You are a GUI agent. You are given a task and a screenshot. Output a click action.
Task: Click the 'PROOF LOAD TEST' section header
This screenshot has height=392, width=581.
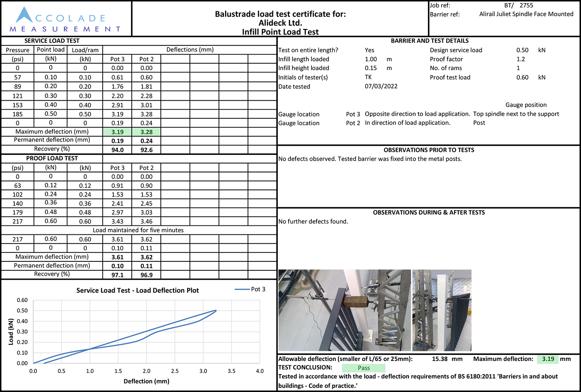(52, 158)
